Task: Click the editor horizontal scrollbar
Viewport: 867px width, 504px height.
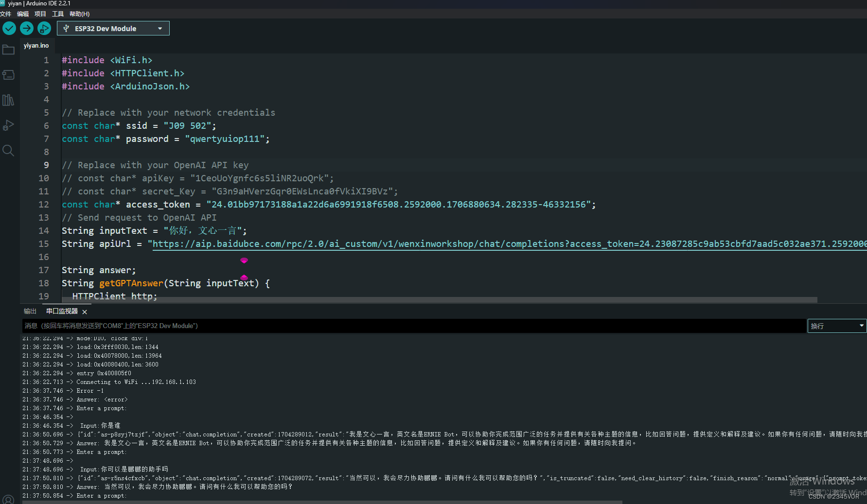Action: point(440,300)
